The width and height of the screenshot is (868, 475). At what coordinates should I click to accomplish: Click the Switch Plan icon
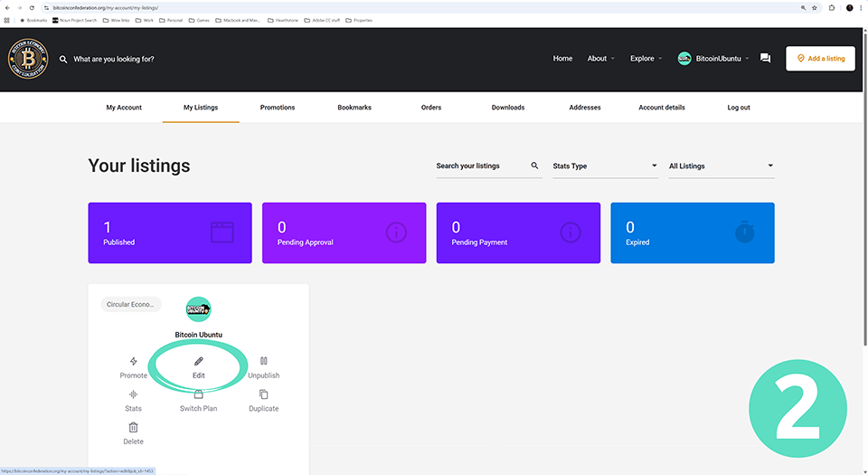(199, 394)
